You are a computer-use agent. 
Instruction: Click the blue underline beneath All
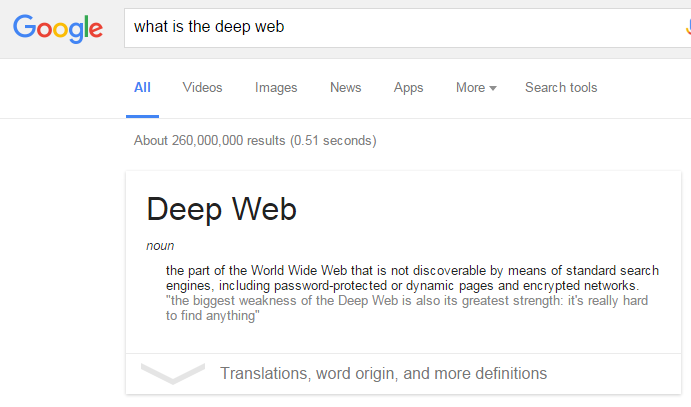(x=142, y=116)
